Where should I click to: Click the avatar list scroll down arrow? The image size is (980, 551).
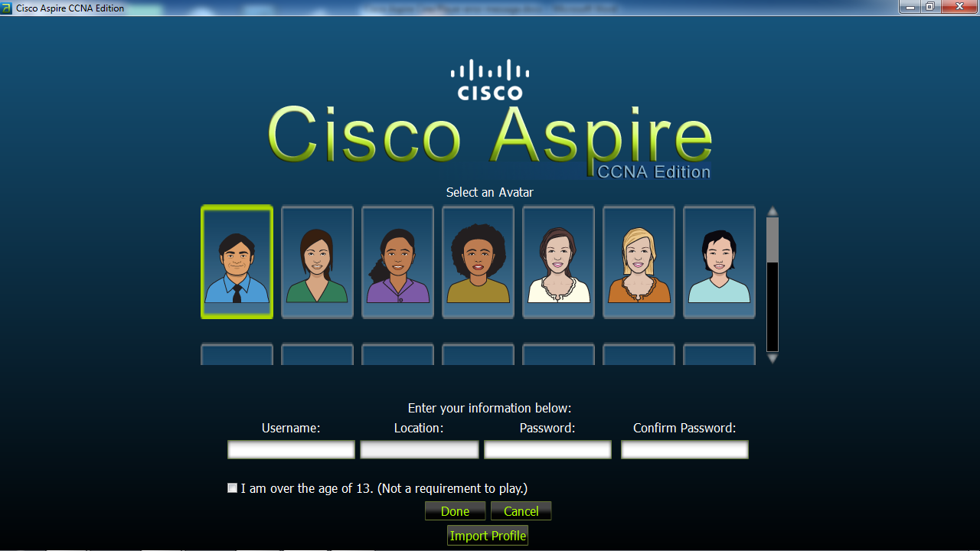pyautogui.click(x=773, y=358)
